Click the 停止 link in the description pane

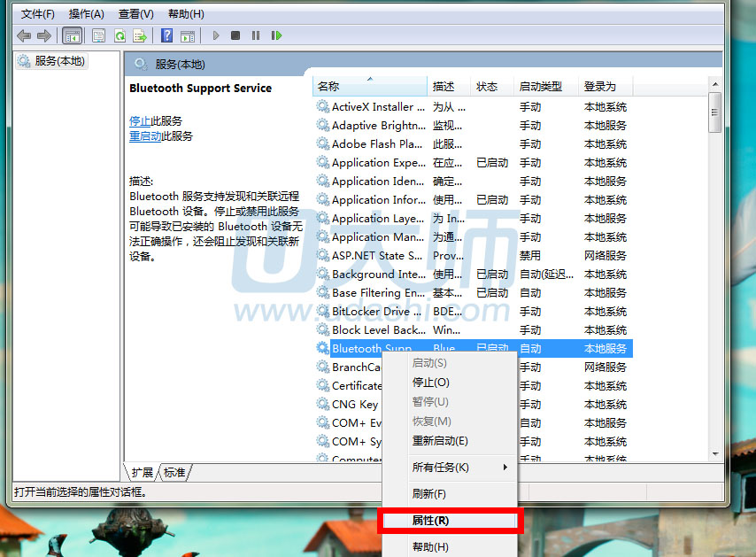[x=139, y=120]
